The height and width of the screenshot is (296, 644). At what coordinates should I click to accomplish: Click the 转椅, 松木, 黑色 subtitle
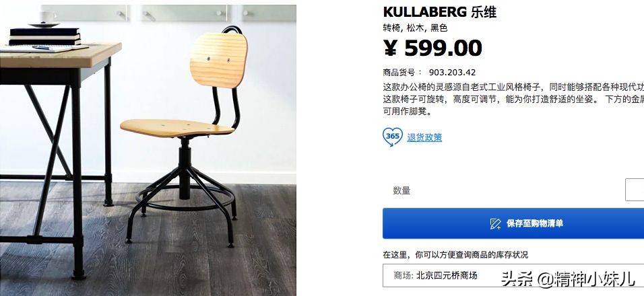[415, 28]
